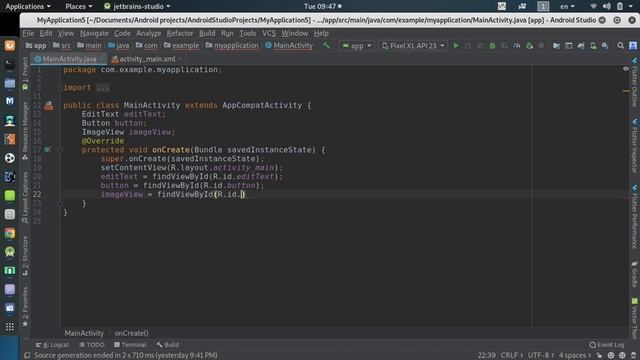Screen dimensions: 640x360
Task: Open the Pixel XL API 23 device dropdown
Action: tap(413, 46)
